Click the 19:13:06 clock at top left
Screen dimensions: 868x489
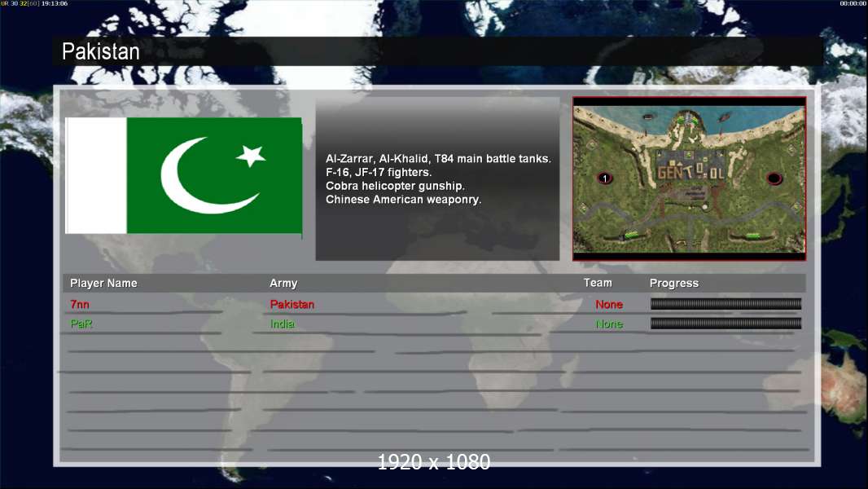coord(55,3)
